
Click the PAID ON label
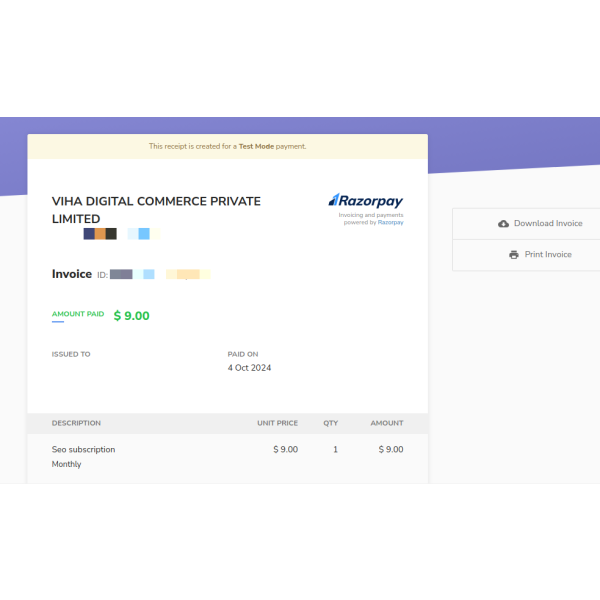click(243, 354)
